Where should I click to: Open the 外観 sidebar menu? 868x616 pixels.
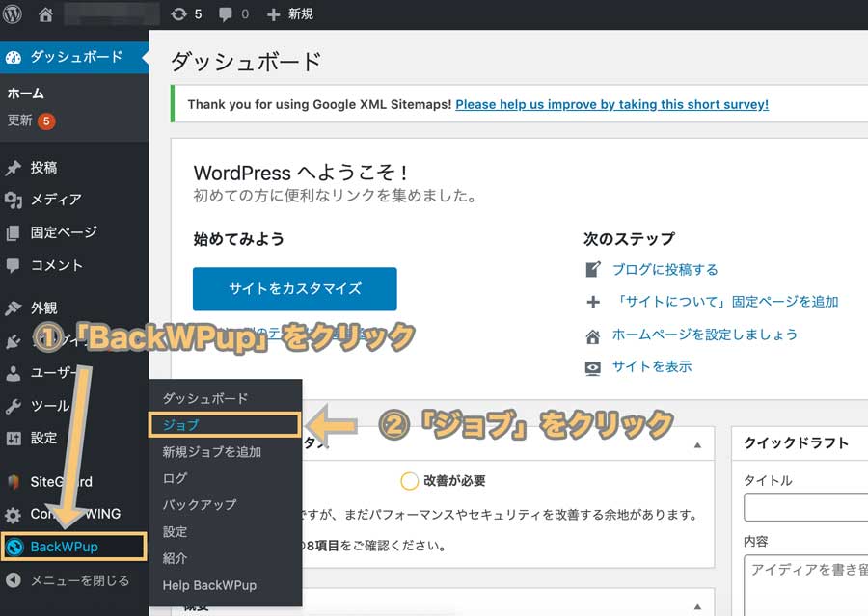(43, 308)
